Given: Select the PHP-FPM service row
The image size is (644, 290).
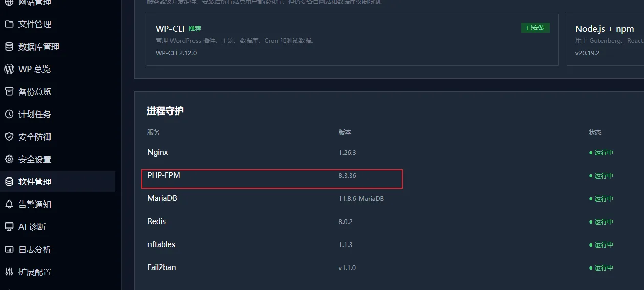Looking at the screenshot, I should pyautogui.click(x=388, y=175).
